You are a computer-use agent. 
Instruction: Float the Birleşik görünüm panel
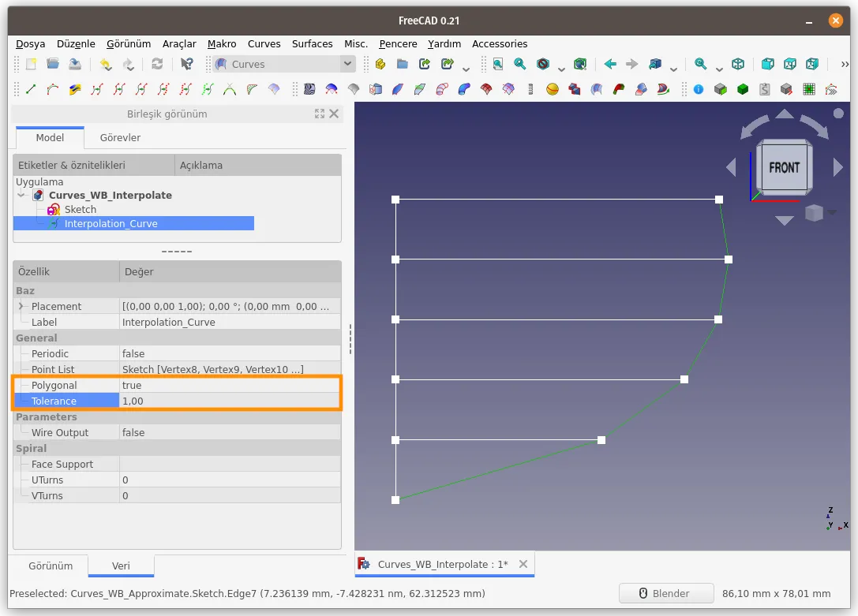click(320, 114)
